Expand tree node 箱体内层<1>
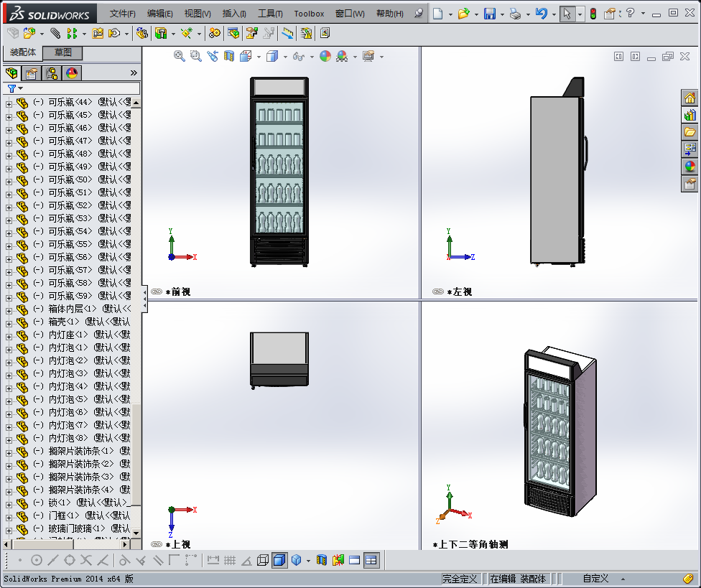 (x=9, y=311)
